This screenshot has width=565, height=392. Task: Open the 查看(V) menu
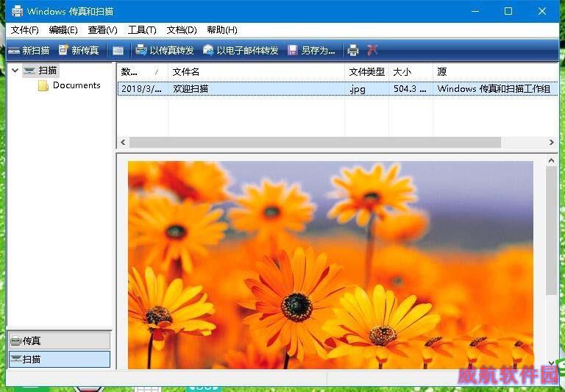[102, 30]
